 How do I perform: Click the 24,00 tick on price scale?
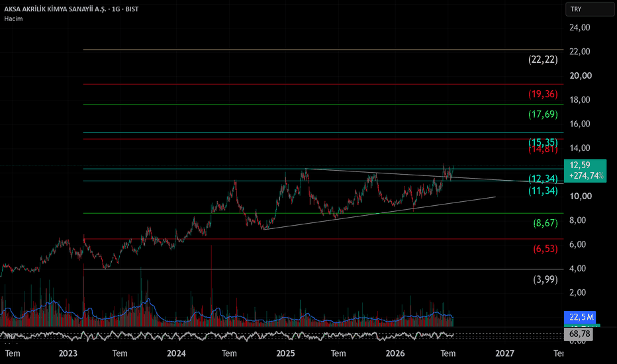580,28
